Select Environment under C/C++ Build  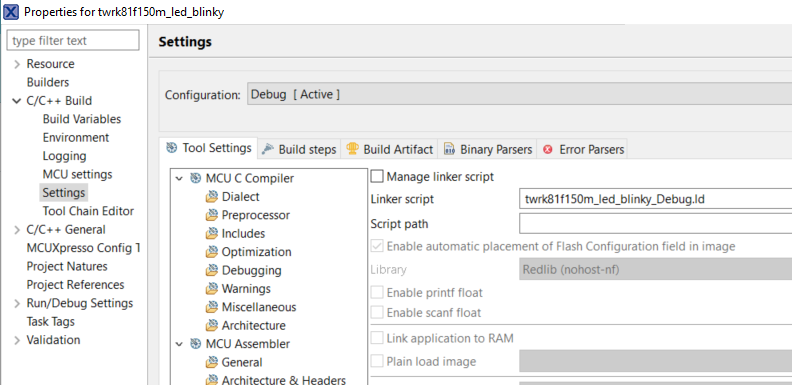click(x=76, y=137)
